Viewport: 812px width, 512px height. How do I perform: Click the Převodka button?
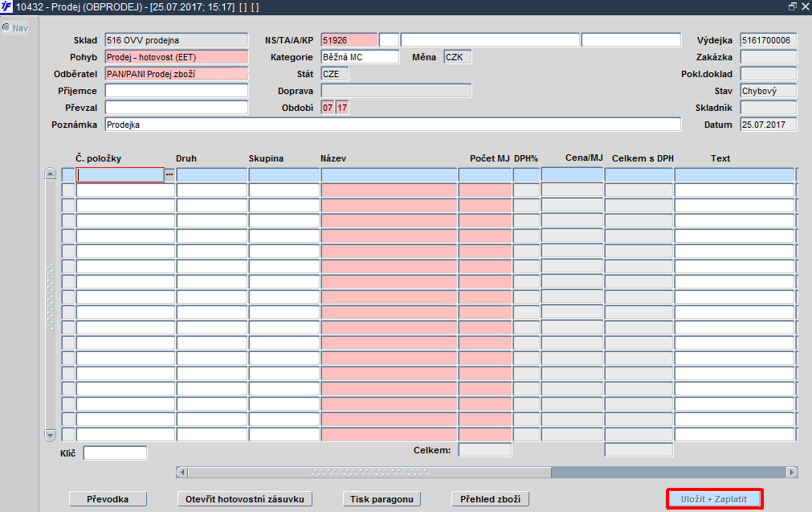pos(108,499)
